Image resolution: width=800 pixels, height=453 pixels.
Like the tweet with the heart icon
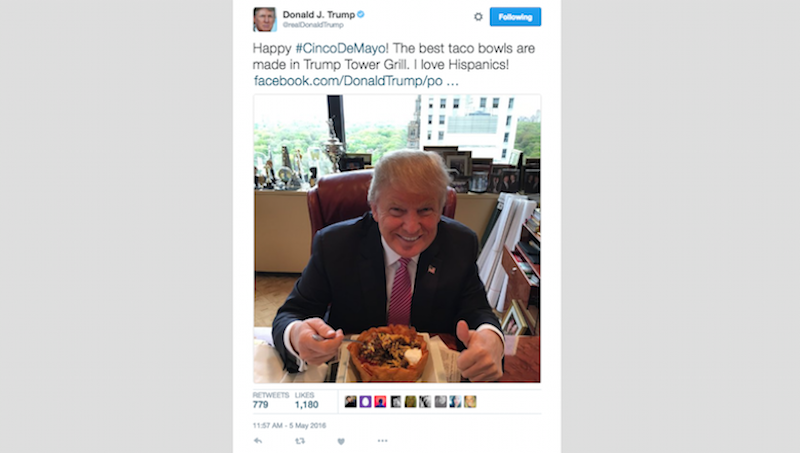[341, 441]
